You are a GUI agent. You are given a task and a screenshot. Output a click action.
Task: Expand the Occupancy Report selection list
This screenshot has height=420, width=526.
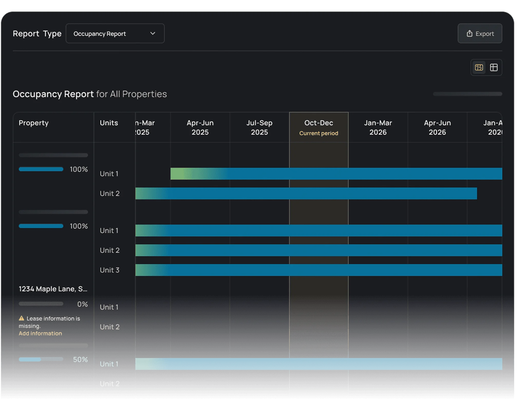[115, 33]
